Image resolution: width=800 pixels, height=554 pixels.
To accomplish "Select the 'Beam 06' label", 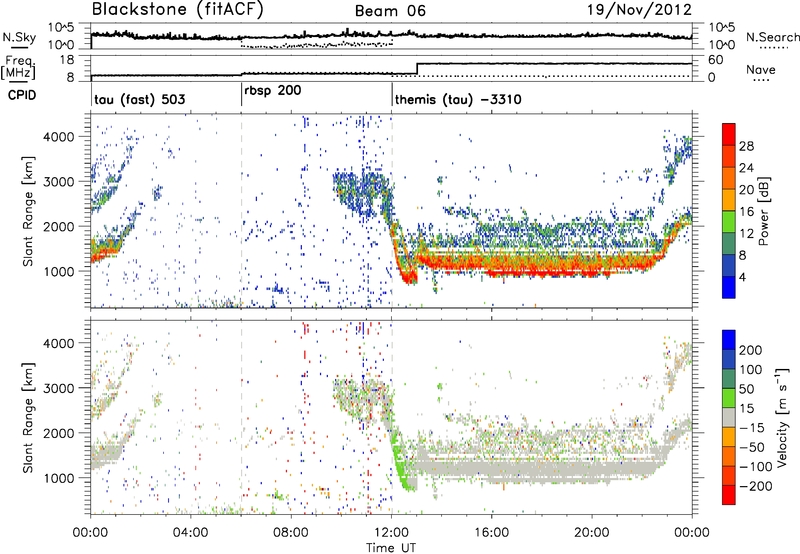I will pyautogui.click(x=390, y=11).
